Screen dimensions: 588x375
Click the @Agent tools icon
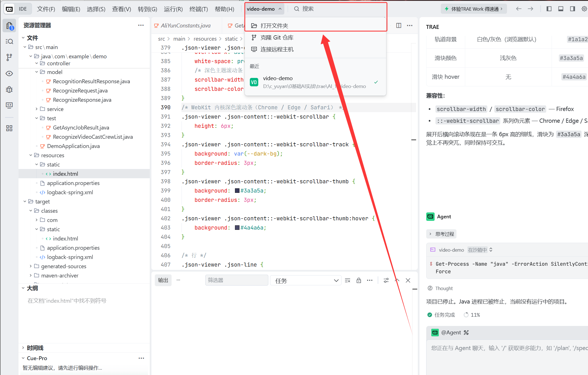click(466, 333)
